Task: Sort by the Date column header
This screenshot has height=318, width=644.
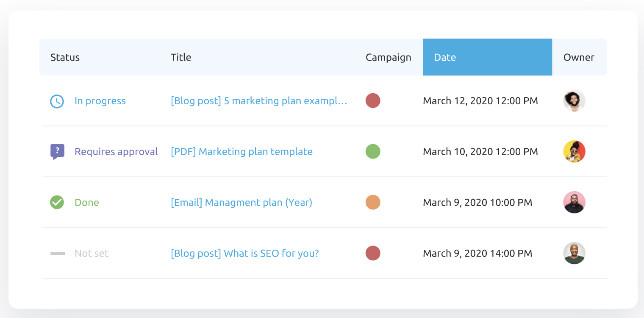Action: pos(445,57)
